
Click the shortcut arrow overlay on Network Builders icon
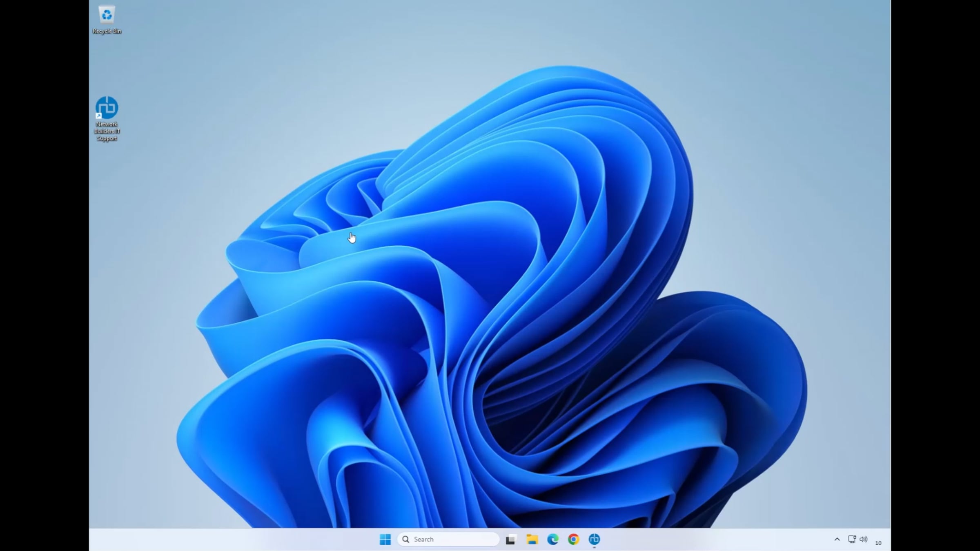pos(98,116)
